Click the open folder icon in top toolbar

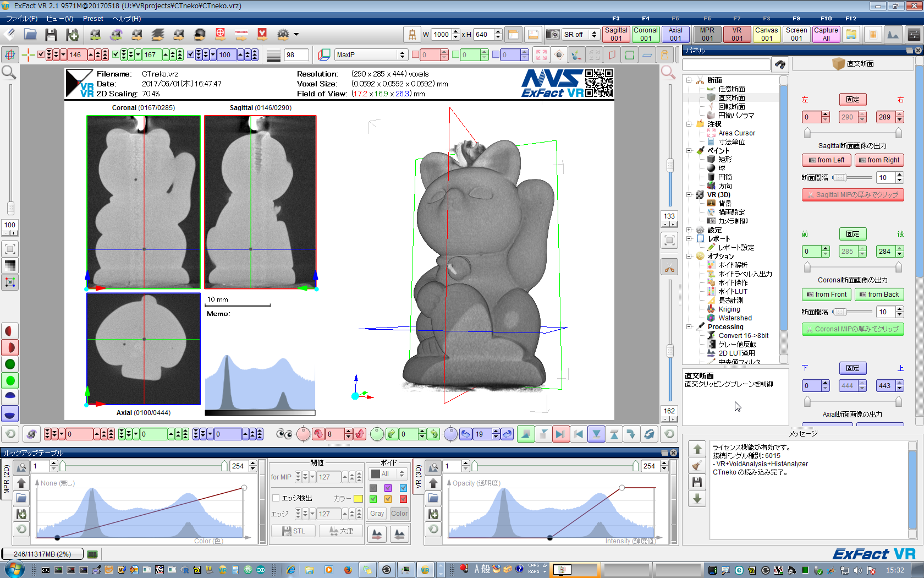(30, 35)
